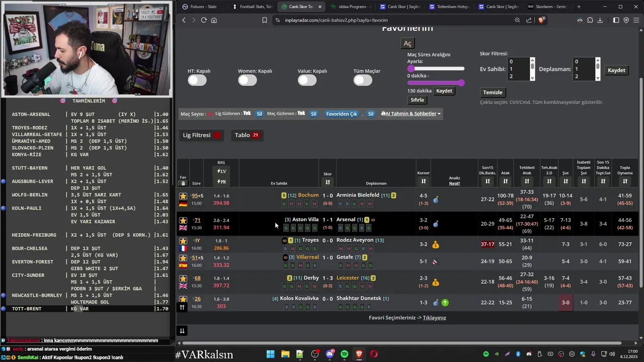Click the minimum match time slider handle
The height and width of the screenshot is (362, 644).
411,68
